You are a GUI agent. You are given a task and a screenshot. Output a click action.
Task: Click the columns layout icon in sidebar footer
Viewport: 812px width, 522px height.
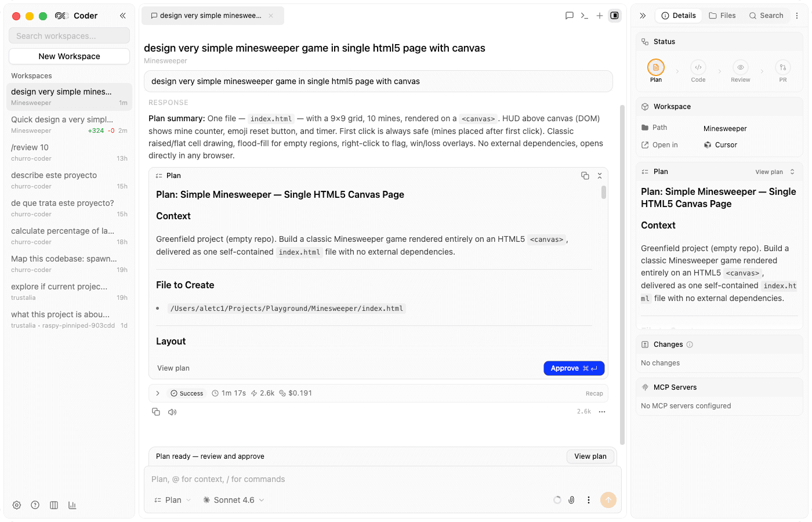54,505
